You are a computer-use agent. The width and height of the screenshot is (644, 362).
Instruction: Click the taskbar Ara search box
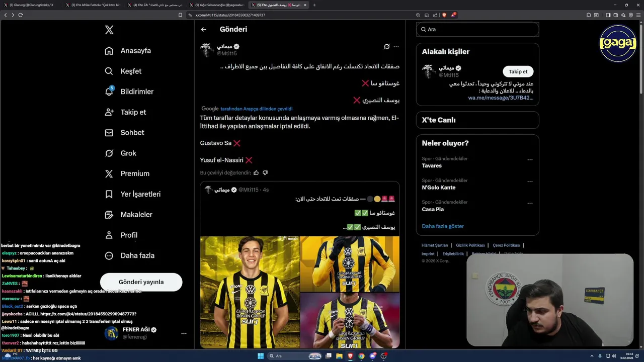click(x=295, y=356)
